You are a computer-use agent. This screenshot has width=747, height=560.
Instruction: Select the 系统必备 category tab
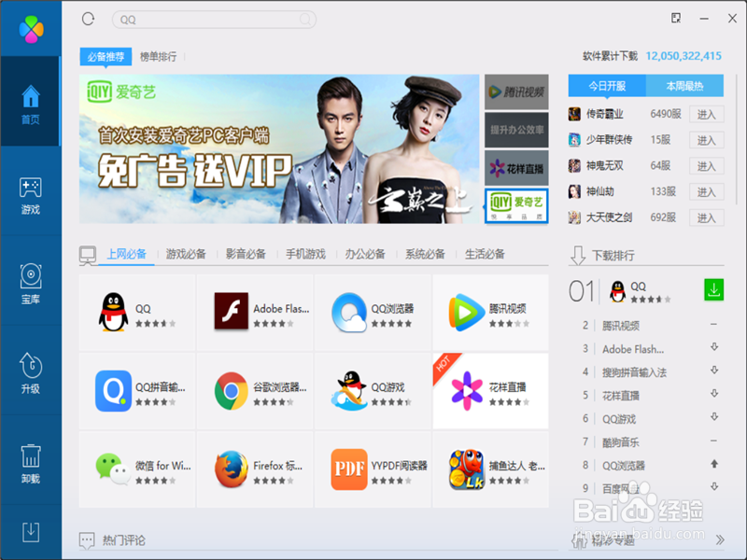(x=425, y=254)
